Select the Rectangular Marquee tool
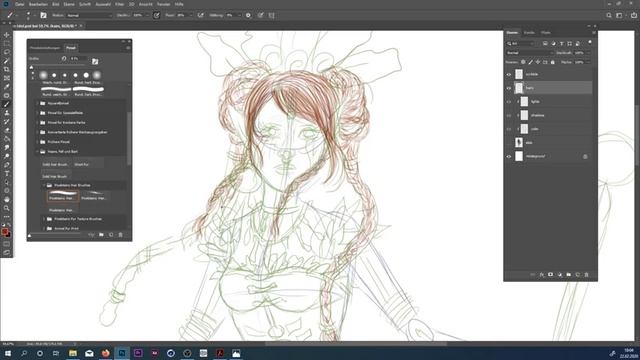 coord(7,43)
